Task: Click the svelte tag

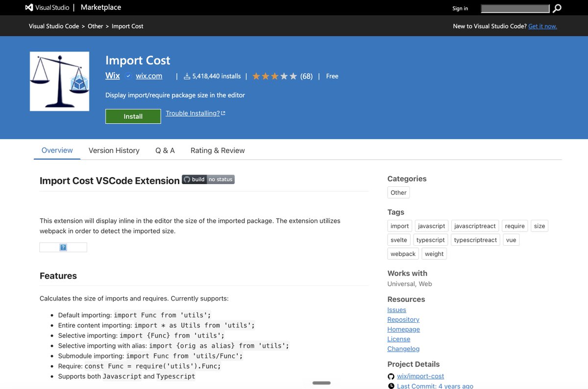Action: tap(399, 240)
